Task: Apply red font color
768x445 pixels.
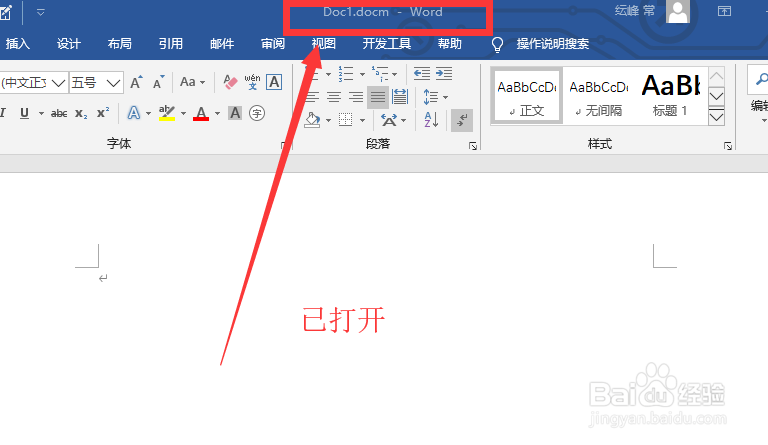Action: (x=201, y=114)
